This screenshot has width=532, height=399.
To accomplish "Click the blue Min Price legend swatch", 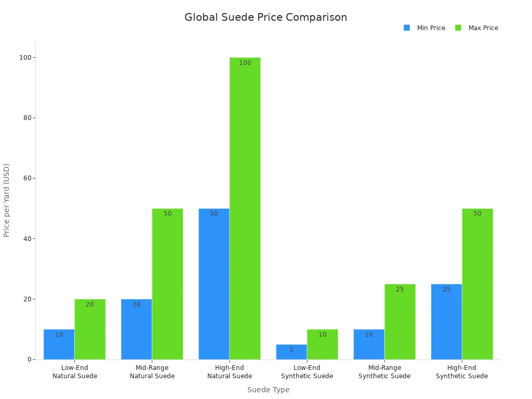I will [407, 28].
